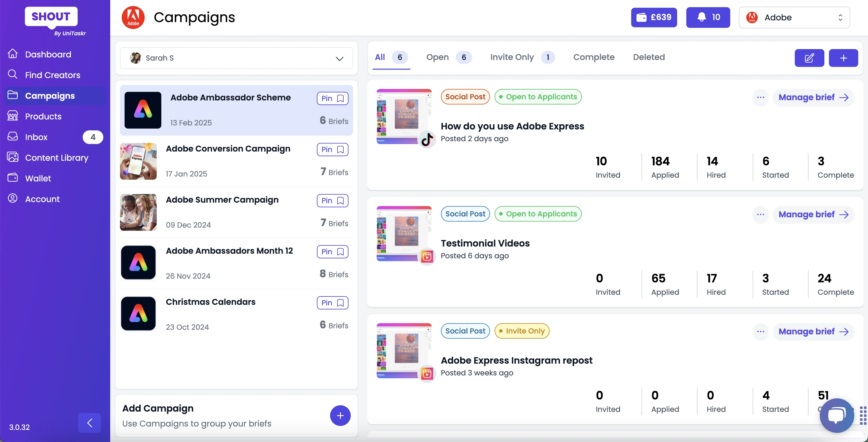Click the edit campaign pencil icon button
The height and width of the screenshot is (442, 868).
click(809, 58)
